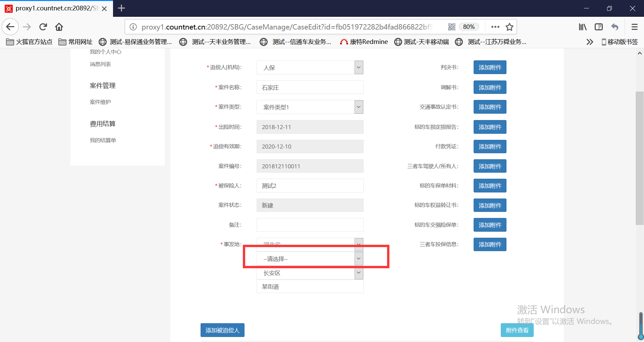The width and height of the screenshot is (644, 342).
Task: Click the 被保险人 input field
Action: [x=310, y=185]
